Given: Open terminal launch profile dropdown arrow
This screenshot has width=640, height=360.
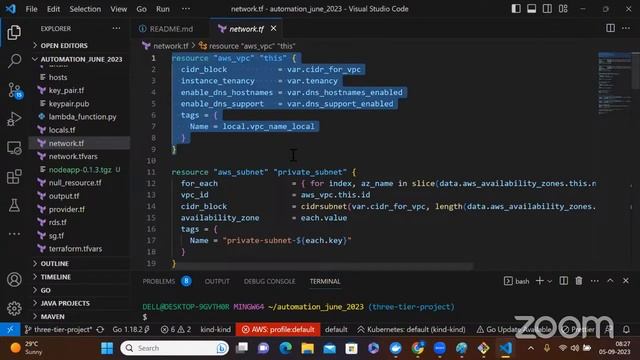Looking at the screenshot, I should 549,281.
